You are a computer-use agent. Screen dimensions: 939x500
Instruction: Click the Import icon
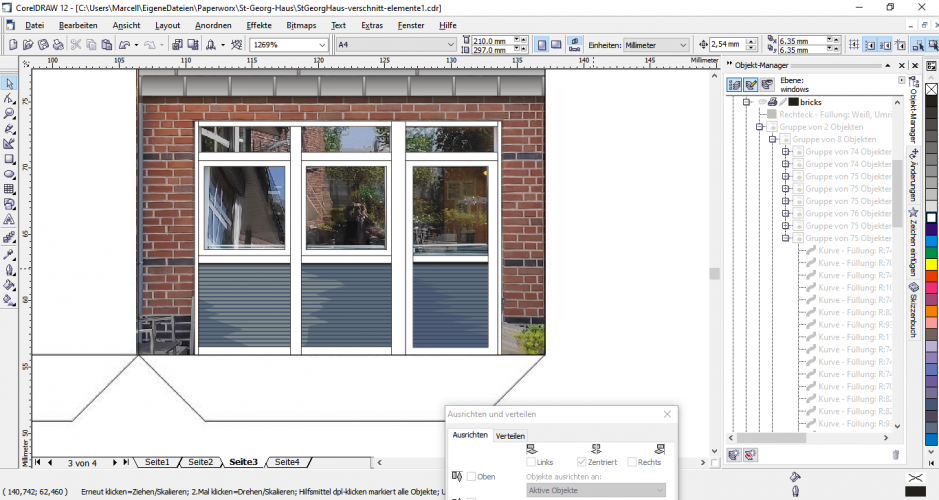(177, 45)
